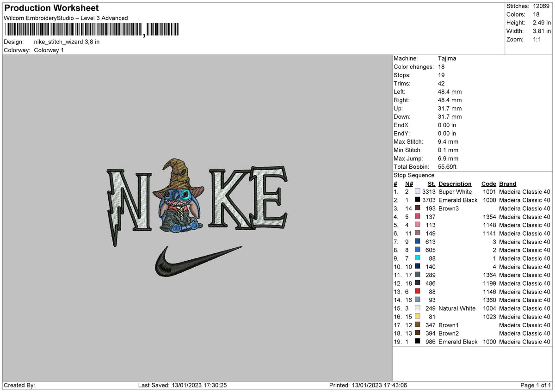This screenshot has width=555, height=392.
Task: Select the Max Stitch value 9.4 mm
Action: 448,141
